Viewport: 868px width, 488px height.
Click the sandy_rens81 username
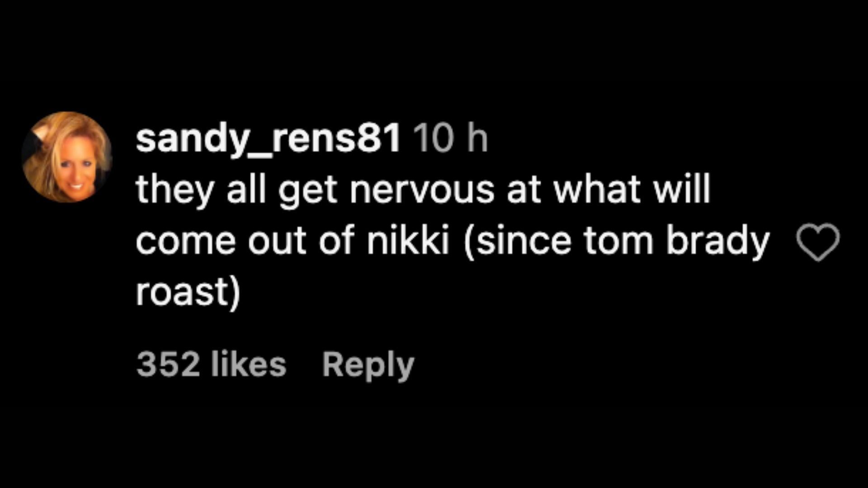(268, 139)
